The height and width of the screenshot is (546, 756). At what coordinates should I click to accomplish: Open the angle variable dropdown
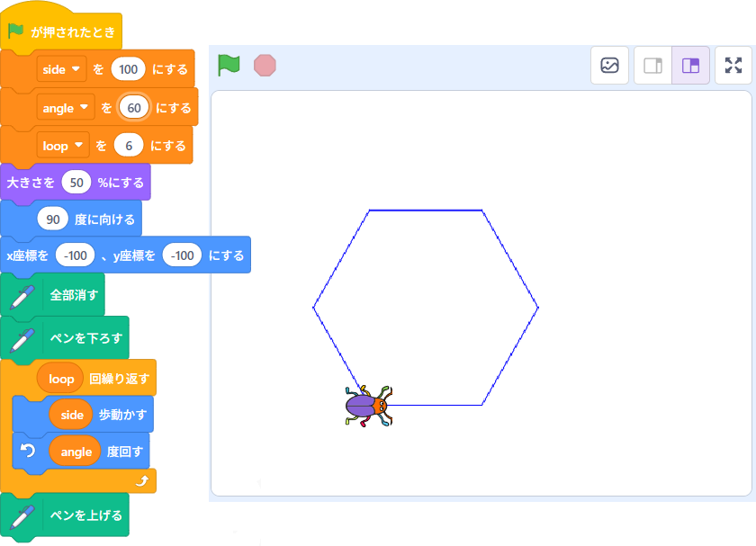click(66, 107)
